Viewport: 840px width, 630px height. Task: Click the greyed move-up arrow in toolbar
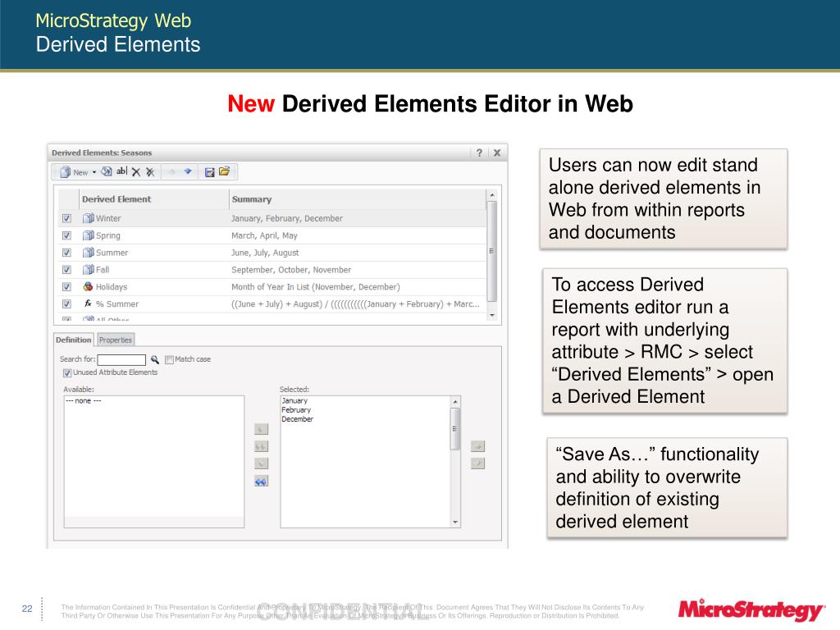pyautogui.click(x=172, y=171)
